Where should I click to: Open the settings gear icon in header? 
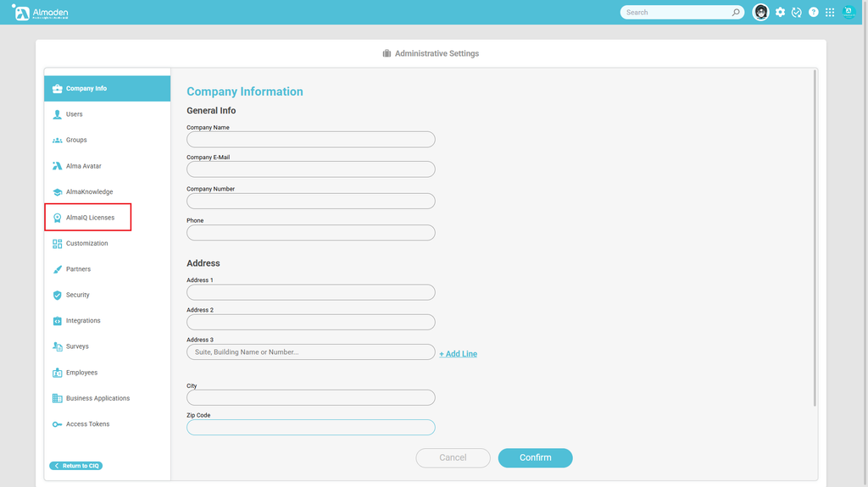click(x=780, y=12)
